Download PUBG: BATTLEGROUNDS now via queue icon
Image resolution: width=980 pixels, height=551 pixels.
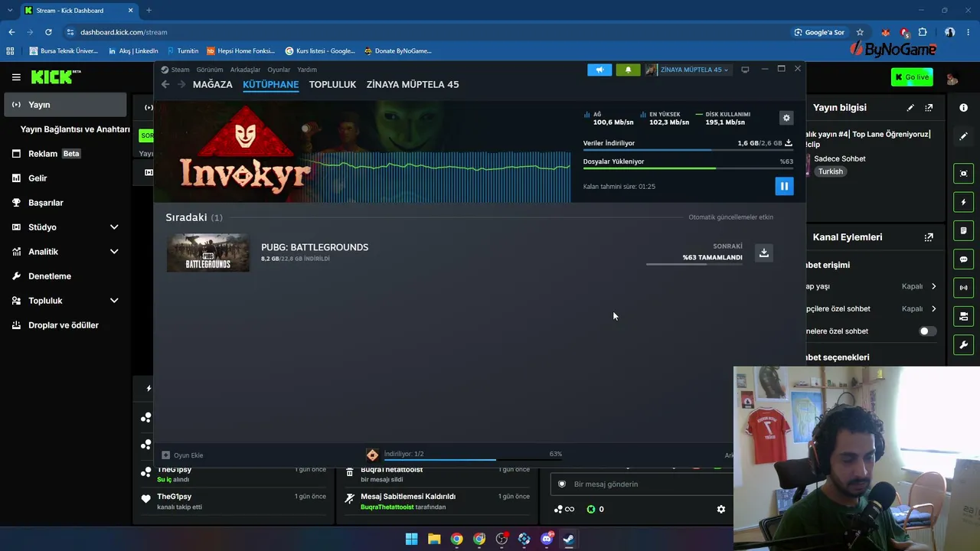pos(763,253)
